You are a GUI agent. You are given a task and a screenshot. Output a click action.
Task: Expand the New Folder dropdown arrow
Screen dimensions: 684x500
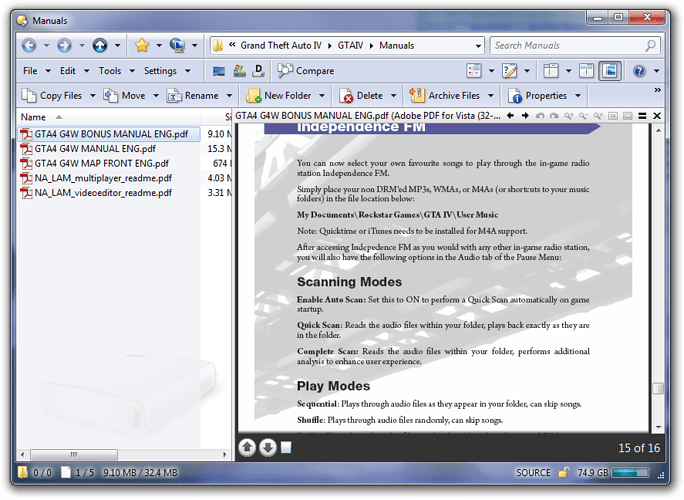point(322,96)
